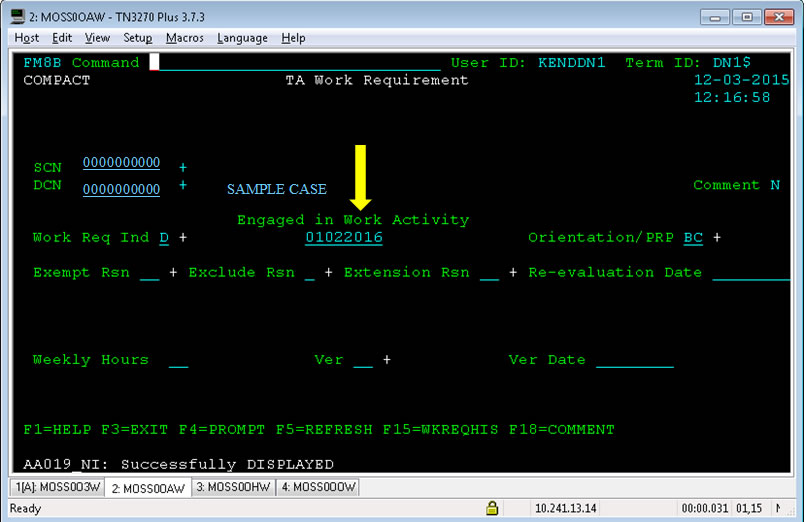Screen dimensions: 806x522
Task: Open the Host menu
Action: coord(27,38)
